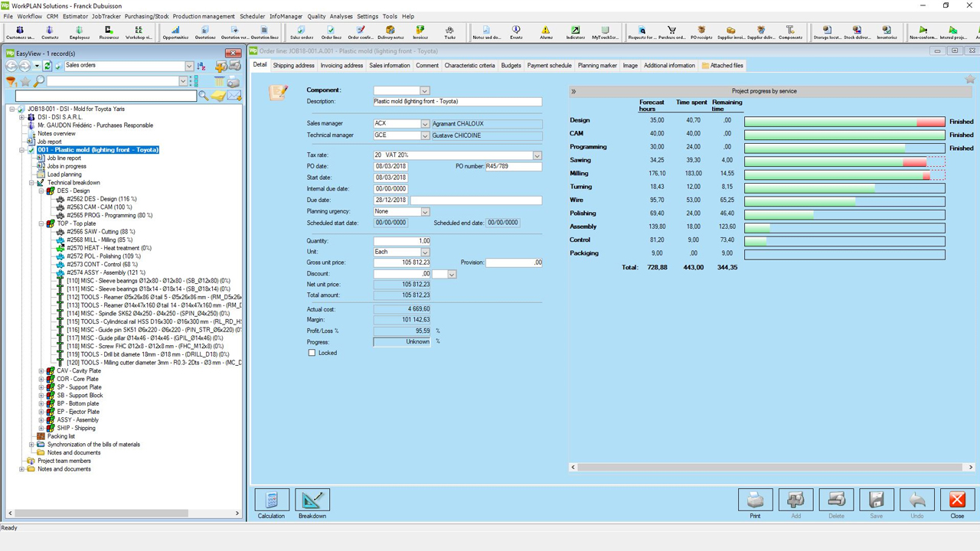The height and width of the screenshot is (551, 980).
Task: Open the Opportunities toolbar icon
Action: coord(175,32)
